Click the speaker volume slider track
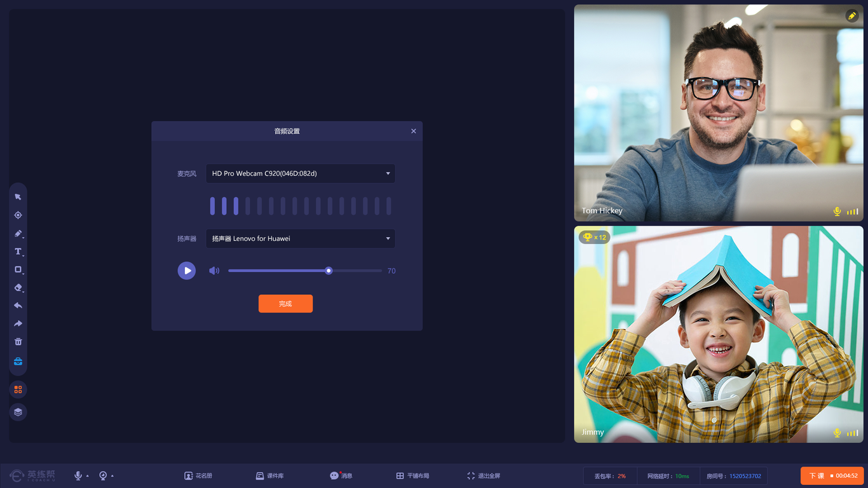Image resolution: width=868 pixels, height=488 pixels. click(x=305, y=271)
